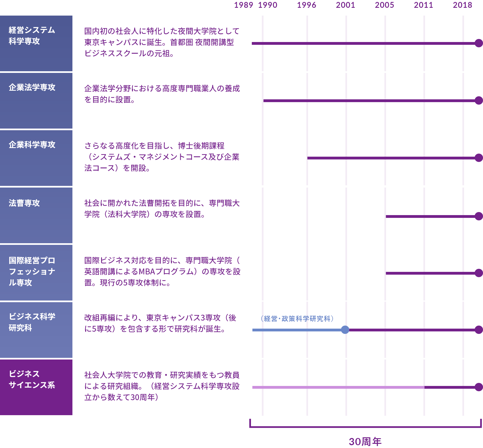This screenshot has height=448, width=483.
Task: Click end dot of ビジネス科学研究科 timeline
Action: [479, 330]
